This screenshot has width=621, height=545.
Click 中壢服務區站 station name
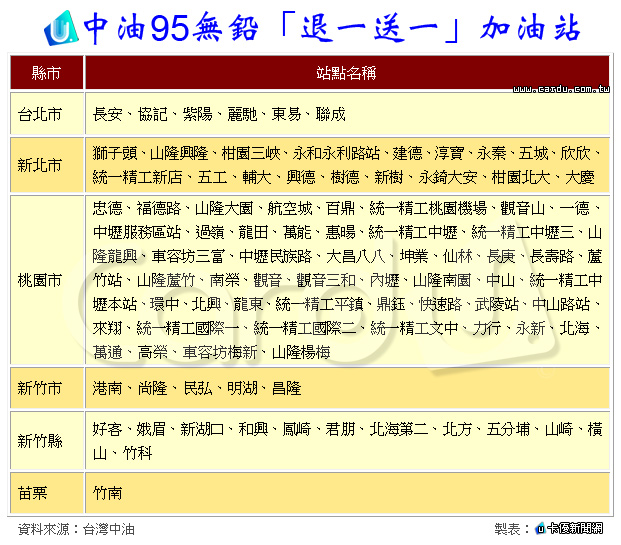137,232
